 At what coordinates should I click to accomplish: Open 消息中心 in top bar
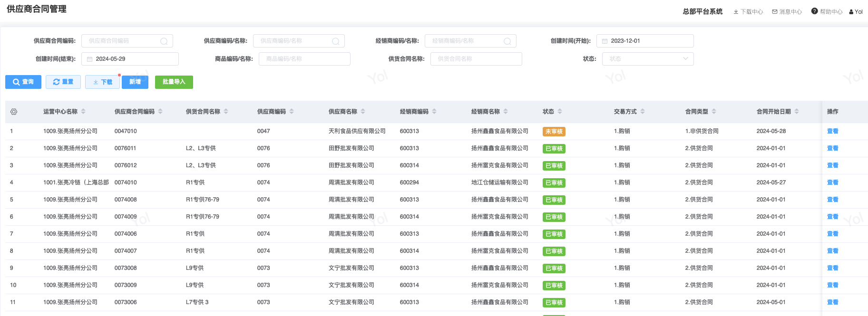[787, 12]
